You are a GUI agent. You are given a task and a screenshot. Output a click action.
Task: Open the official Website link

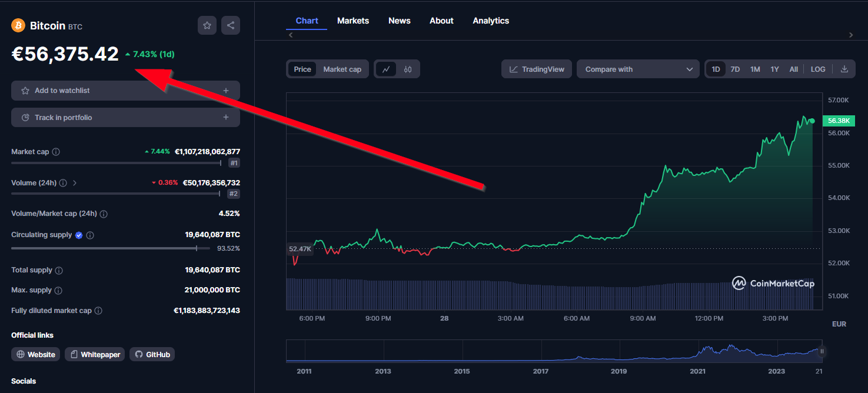click(x=36, y=354)
